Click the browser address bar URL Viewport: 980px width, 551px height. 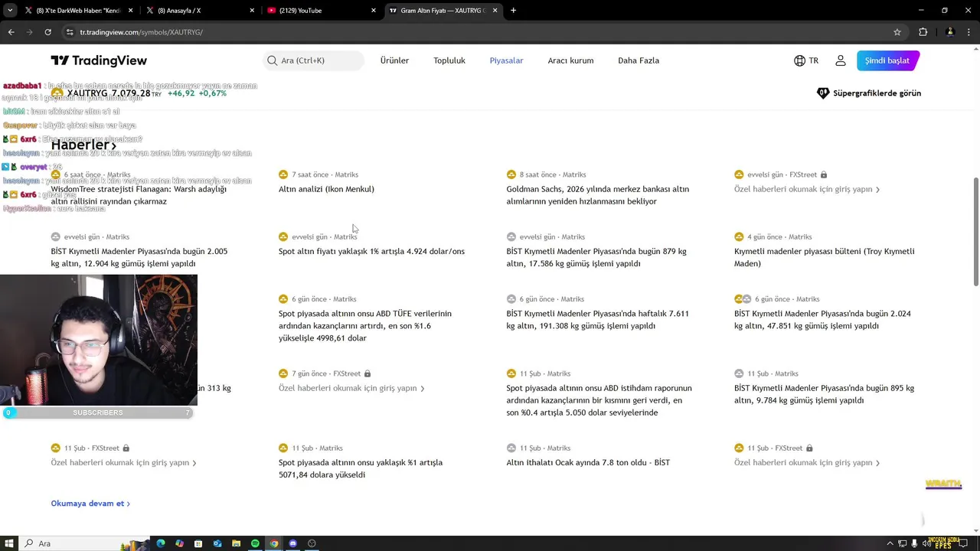(x=141, y=32)
